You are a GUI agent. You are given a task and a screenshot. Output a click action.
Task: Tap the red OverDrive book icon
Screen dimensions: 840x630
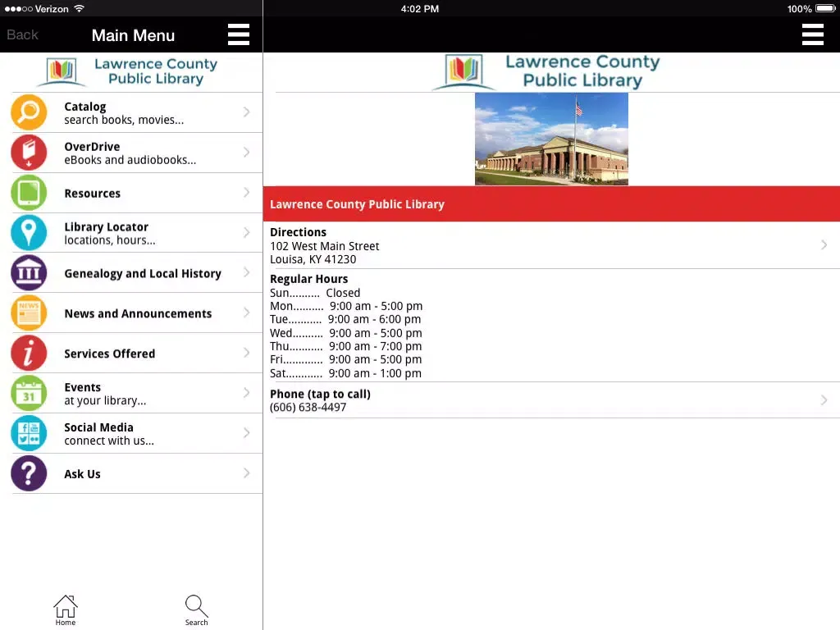click(29, 153)
